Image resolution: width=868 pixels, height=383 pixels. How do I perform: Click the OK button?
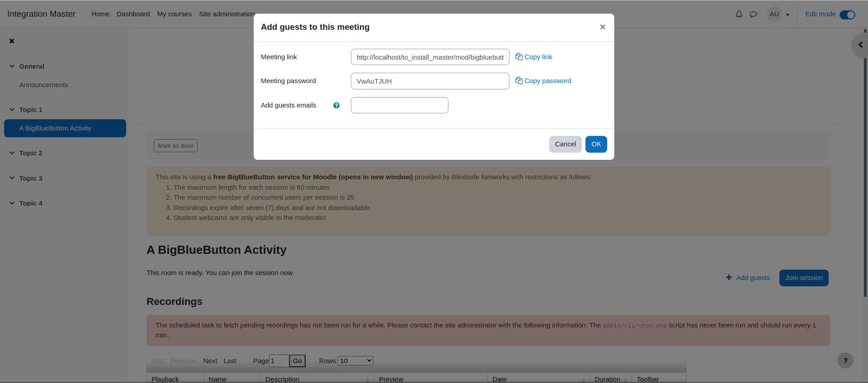pyautogui.click(x=596, y=144)
